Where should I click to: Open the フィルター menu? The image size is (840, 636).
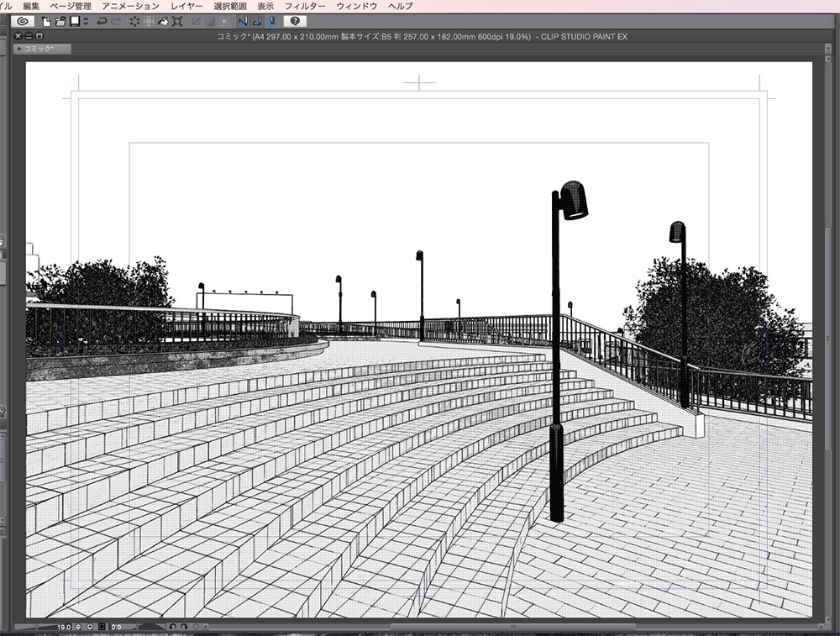(x=305, y=7)
